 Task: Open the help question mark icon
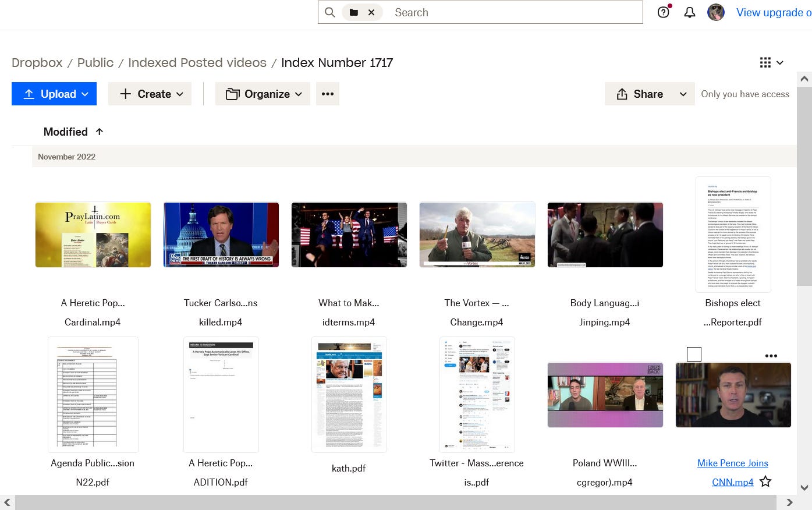click(664, 12)
